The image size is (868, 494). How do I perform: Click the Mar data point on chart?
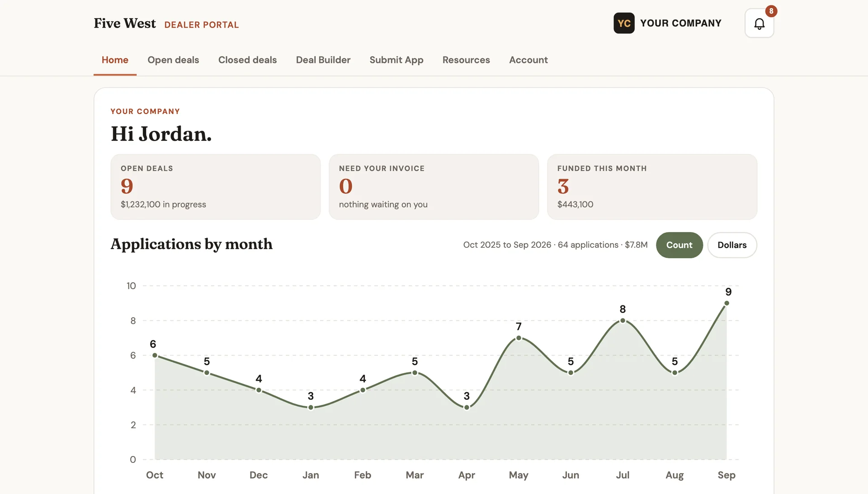(x=415, y=373)
